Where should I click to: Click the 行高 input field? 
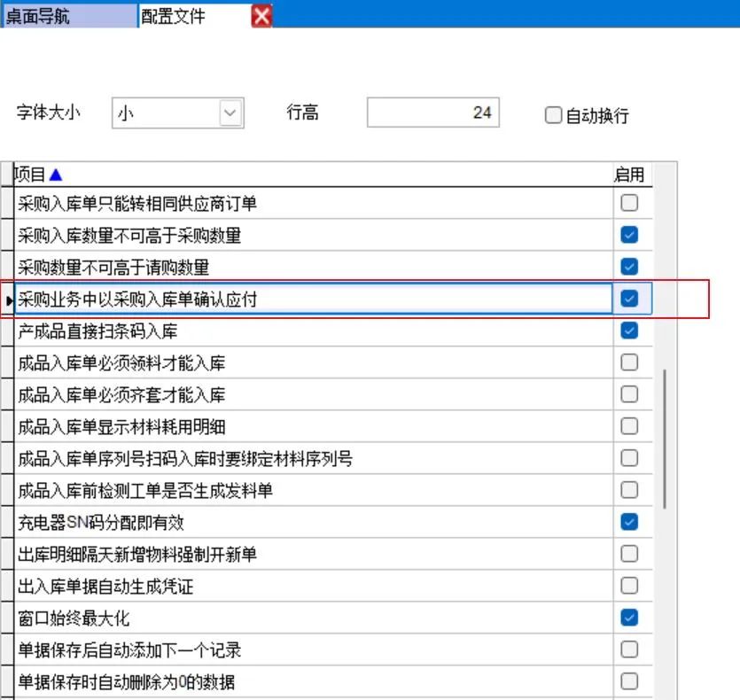[x=433, y=113]
